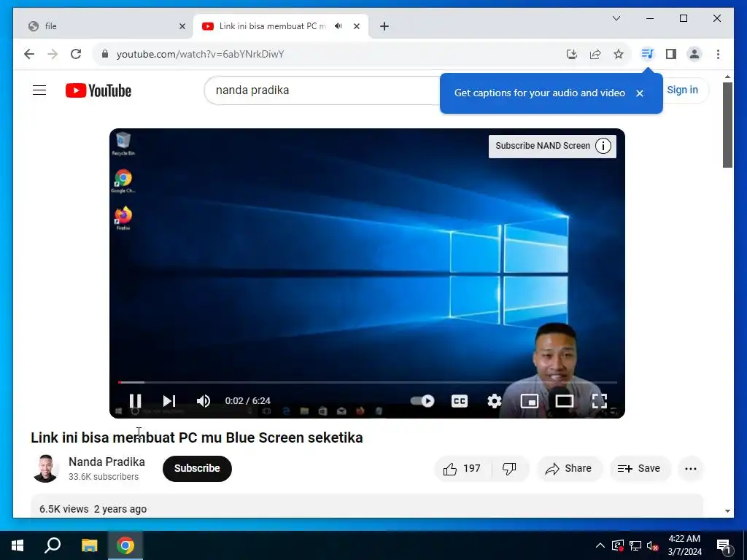Go forward in Chrome
The width and height of the screenshot is (747, 560).
coord(53,54)
